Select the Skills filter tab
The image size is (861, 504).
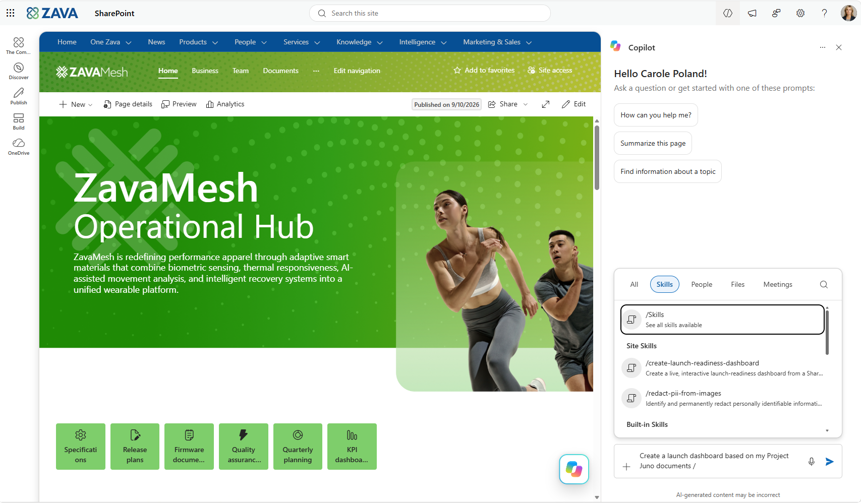[665, 285]
